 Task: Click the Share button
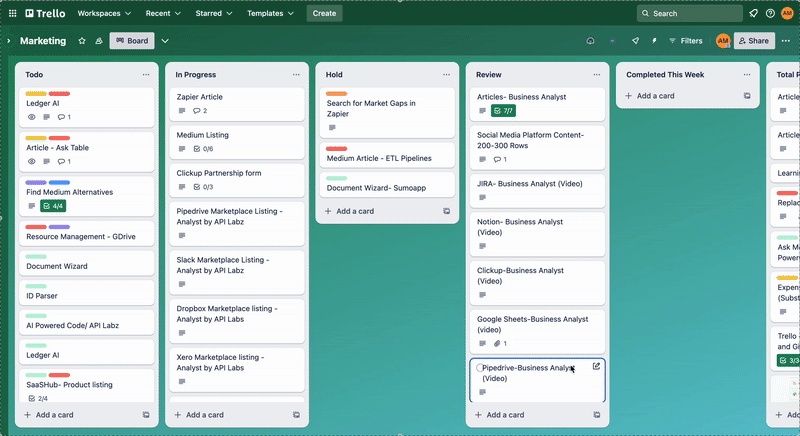[x=754, y=41]
